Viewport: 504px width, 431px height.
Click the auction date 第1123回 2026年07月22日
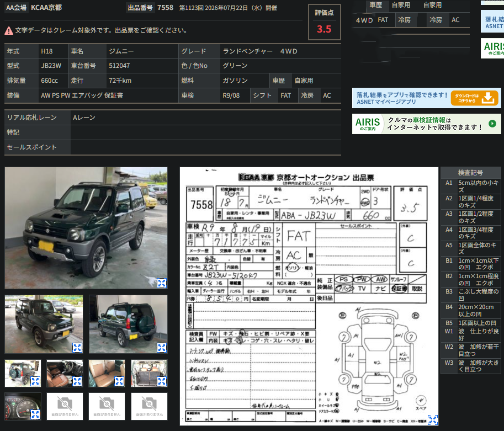coord(228,8)
